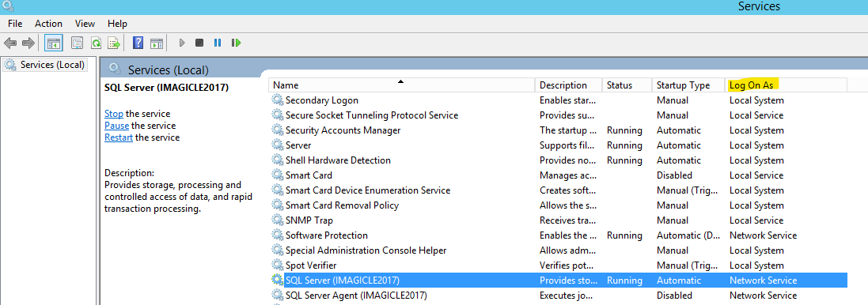The width and height of the screenshot is (868, 305).
Task: Click the Restart Service toolbar icon
Action: coord(237,43)
